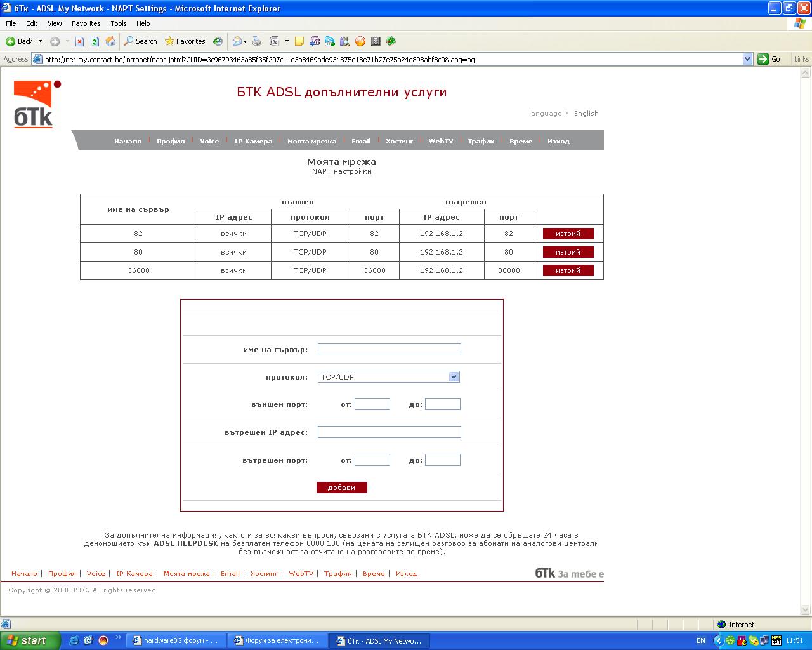Open the History icon in toolbar
The height and width of the screenshot is (650, 812).
pos(218,41)
